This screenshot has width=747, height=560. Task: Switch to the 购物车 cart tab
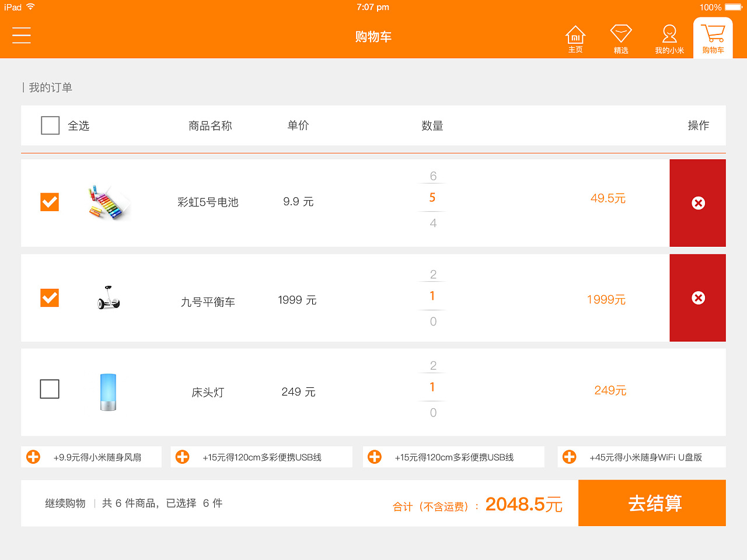(713, 37)
